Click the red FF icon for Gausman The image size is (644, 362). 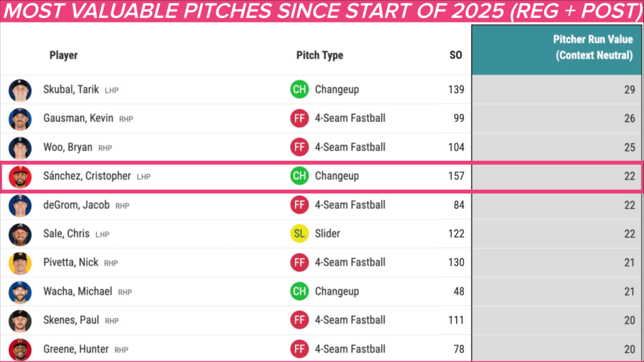299,118
